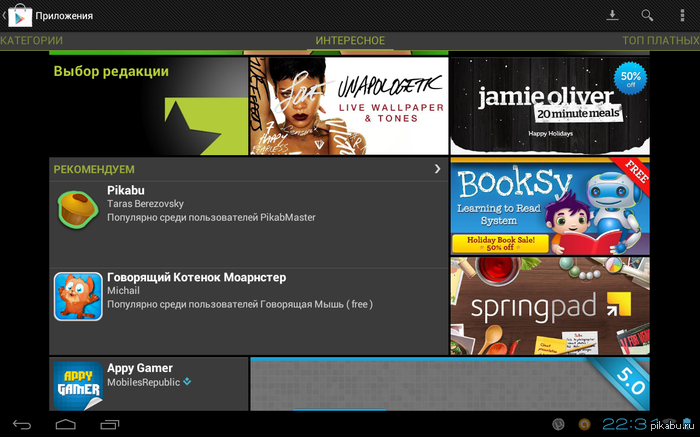
Task: Open the Pikabu app title
Action: pos(126,190)
